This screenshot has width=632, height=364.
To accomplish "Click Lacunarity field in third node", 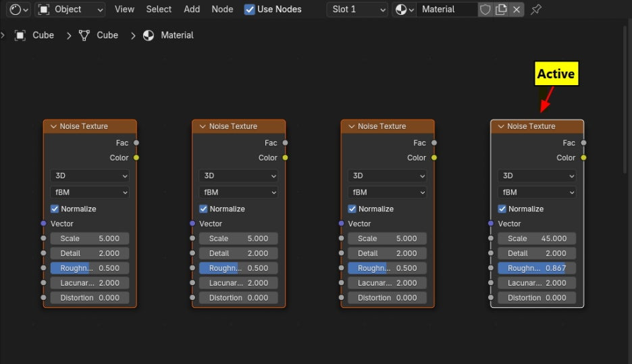I will coord(387,283).
